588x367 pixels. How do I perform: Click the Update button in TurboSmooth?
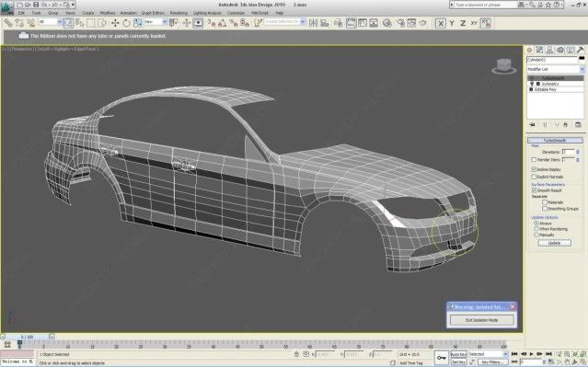click(x=554, y=243)
